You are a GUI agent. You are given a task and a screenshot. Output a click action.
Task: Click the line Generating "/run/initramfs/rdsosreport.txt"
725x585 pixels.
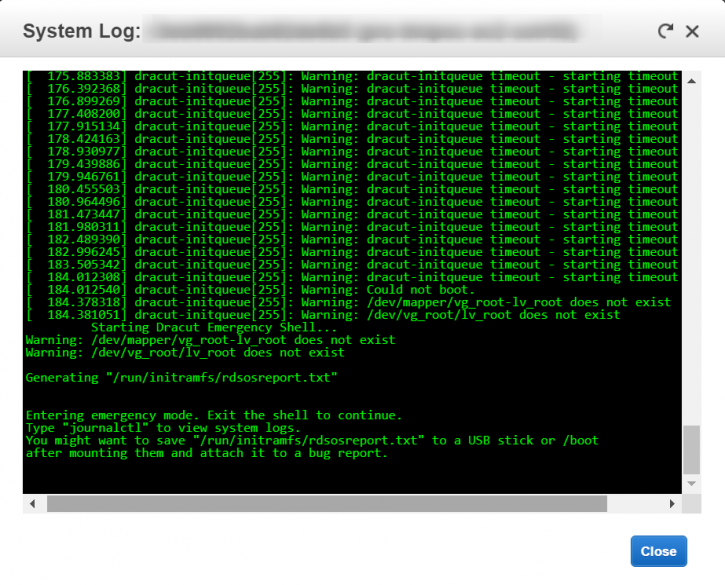point(181,378)
